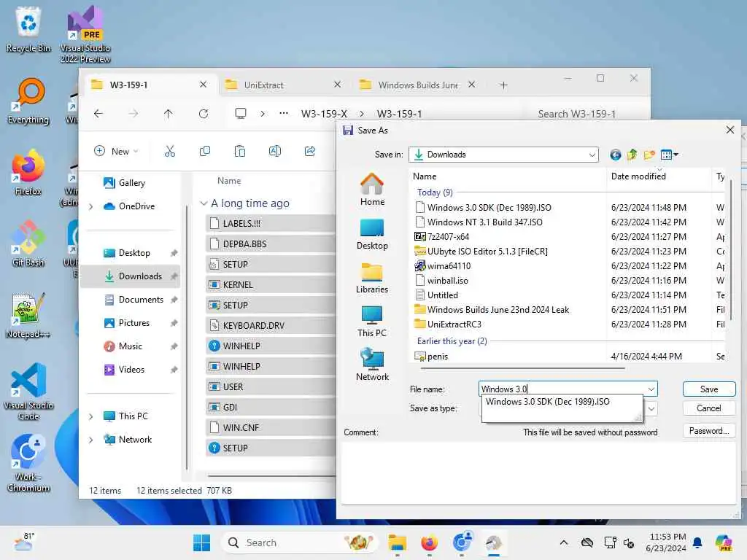
Task: Open the view menu icon in Save As
Action: [670, 155]
